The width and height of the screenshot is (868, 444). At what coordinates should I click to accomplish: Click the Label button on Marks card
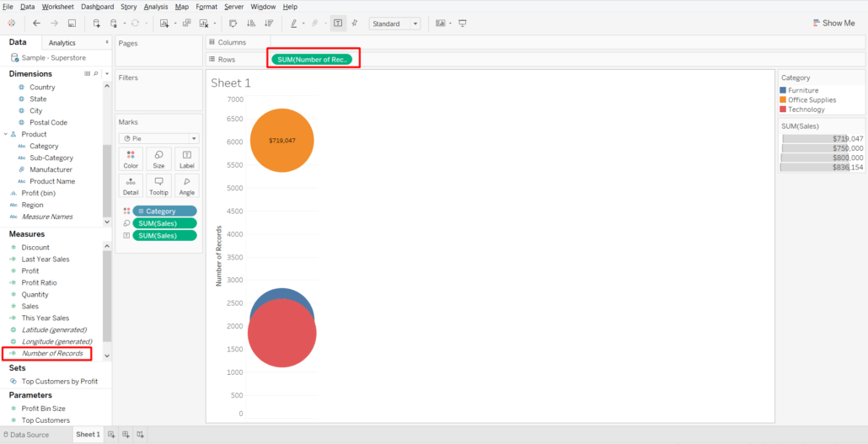[186, 159]
